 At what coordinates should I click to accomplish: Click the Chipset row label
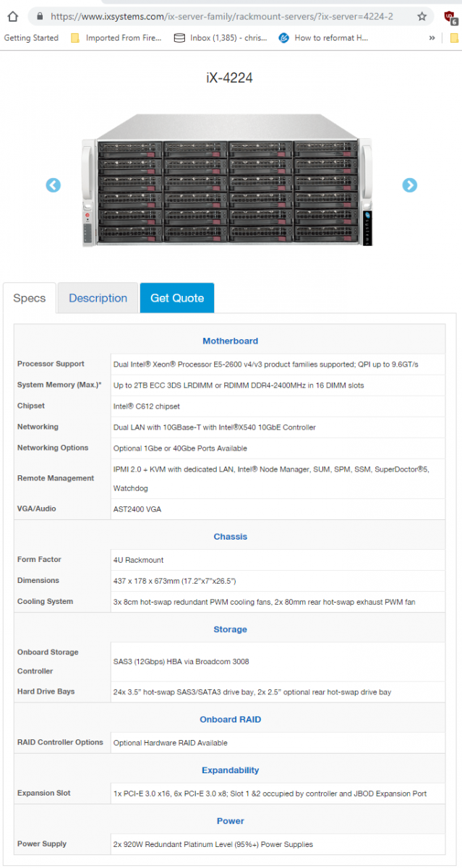click(31, 406)
